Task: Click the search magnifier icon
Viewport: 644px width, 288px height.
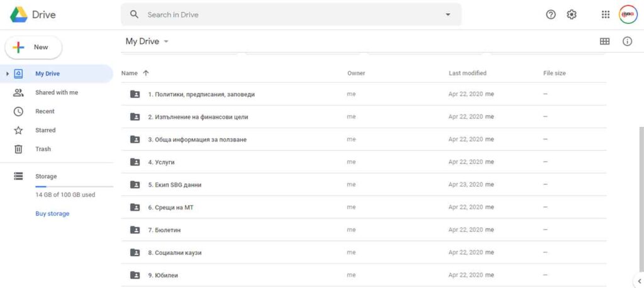Action: click(x=134, y=14)
